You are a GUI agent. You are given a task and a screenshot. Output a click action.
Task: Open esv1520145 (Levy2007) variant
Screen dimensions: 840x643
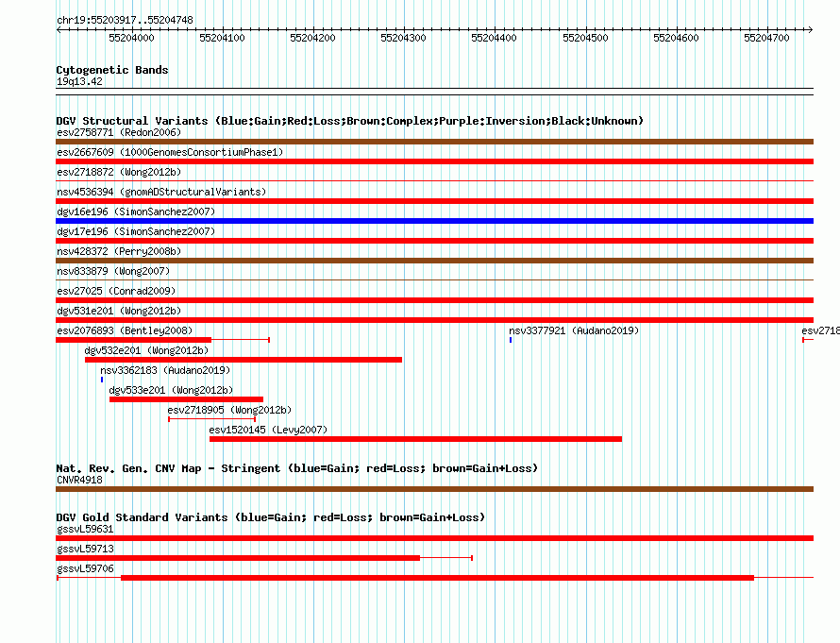coord(268,430)
